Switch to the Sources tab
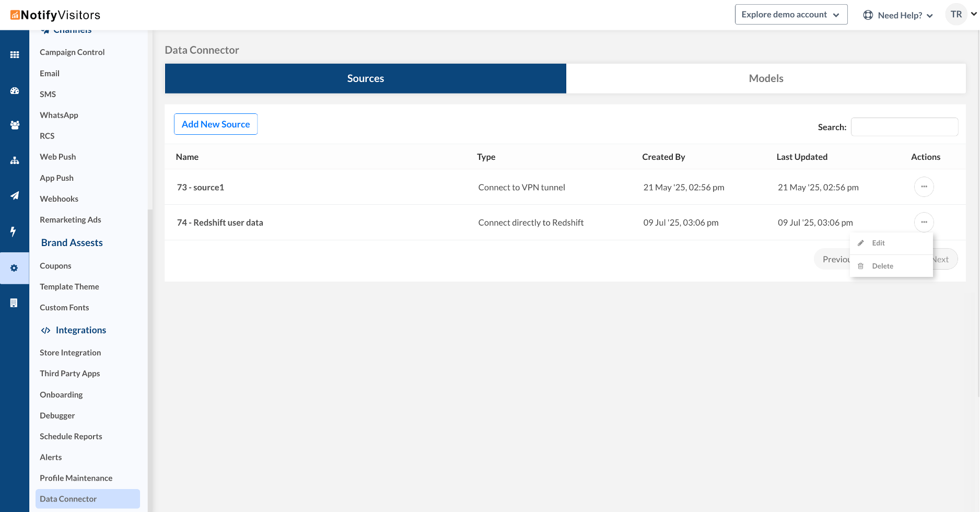Image resolution: width=980 pixels, height=512 pixels. (x=366, y=78)
